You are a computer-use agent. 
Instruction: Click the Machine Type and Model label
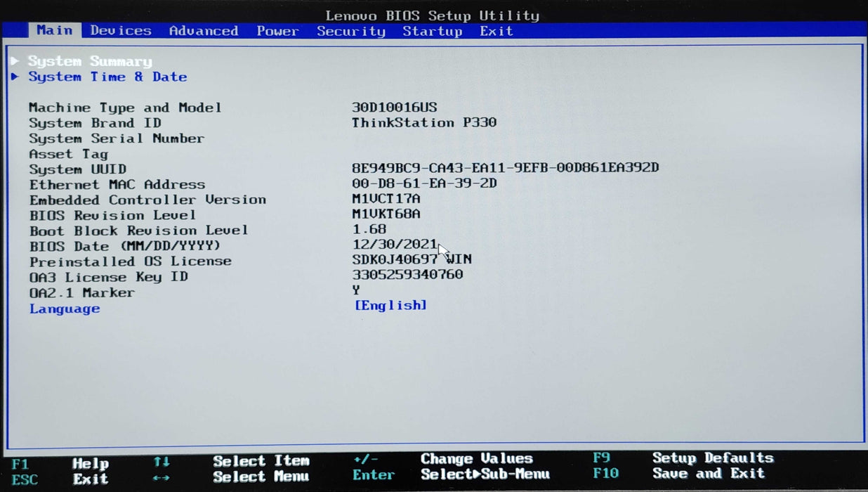125,108
